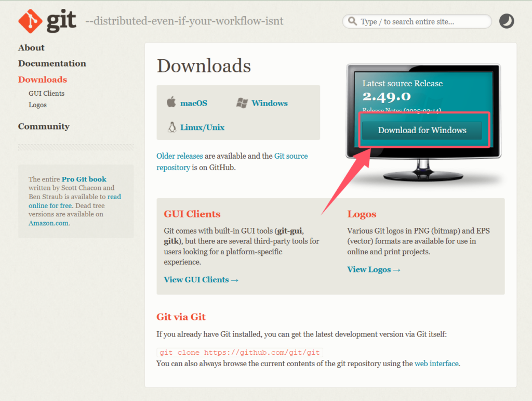Select Downloads in the sidebar navigation
This screenshot has height=401, width=532.
pyautogui.click(x=43, y=80)
